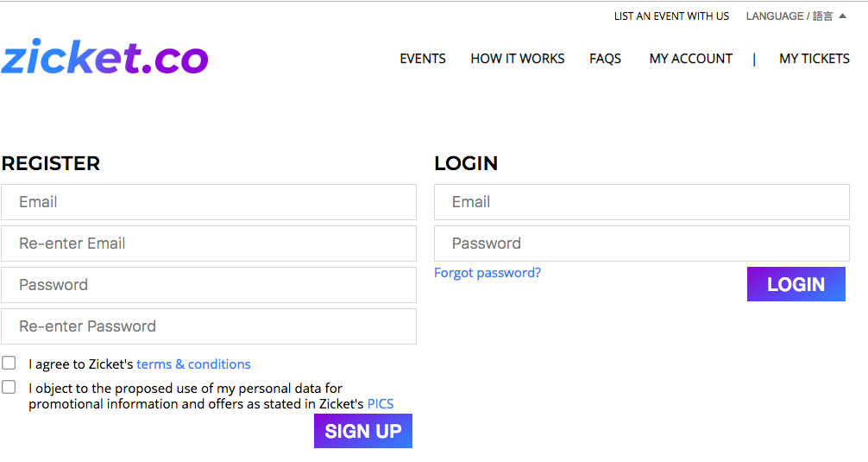Click List An Event With Us link
Image resolution: width=868 pixels, height=462 pixels.
tap(671, 16)
